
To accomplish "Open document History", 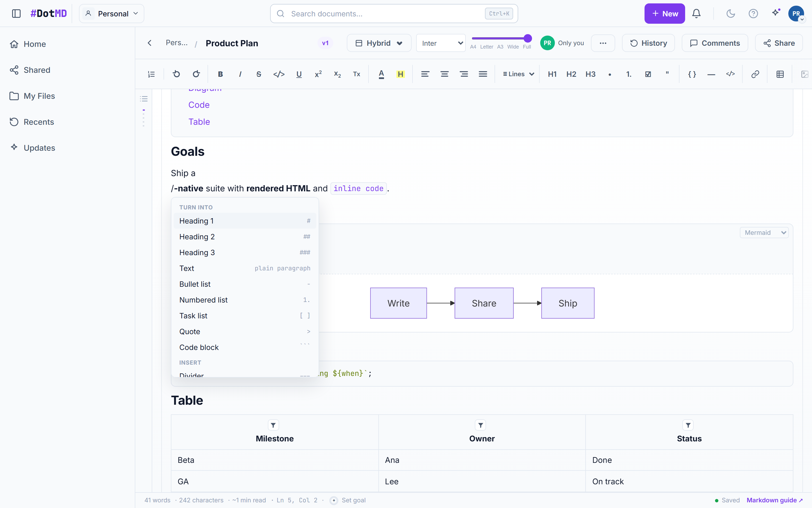I will (648, 43).
